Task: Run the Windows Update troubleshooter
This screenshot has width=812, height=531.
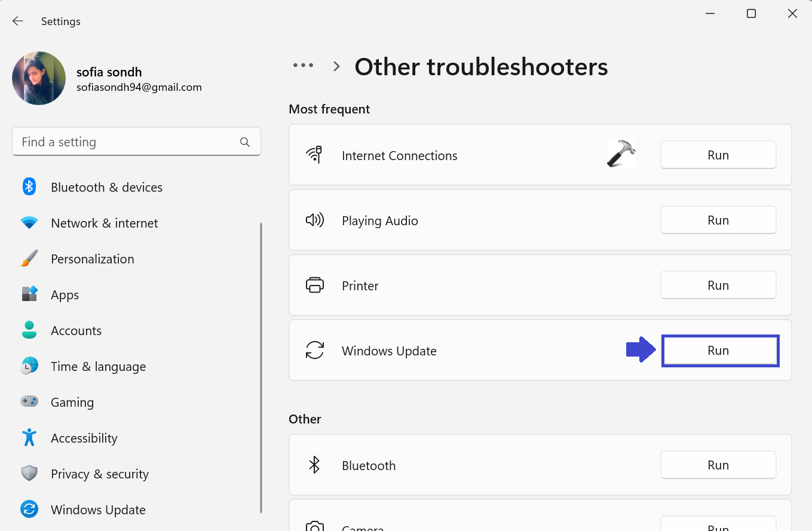Action: pyautogui.click(x=719, y=351)
